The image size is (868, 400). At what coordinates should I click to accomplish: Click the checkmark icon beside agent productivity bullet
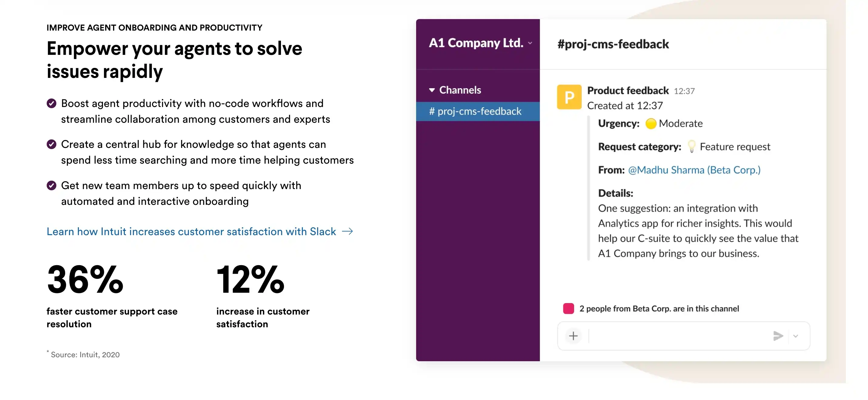(51, 103)
